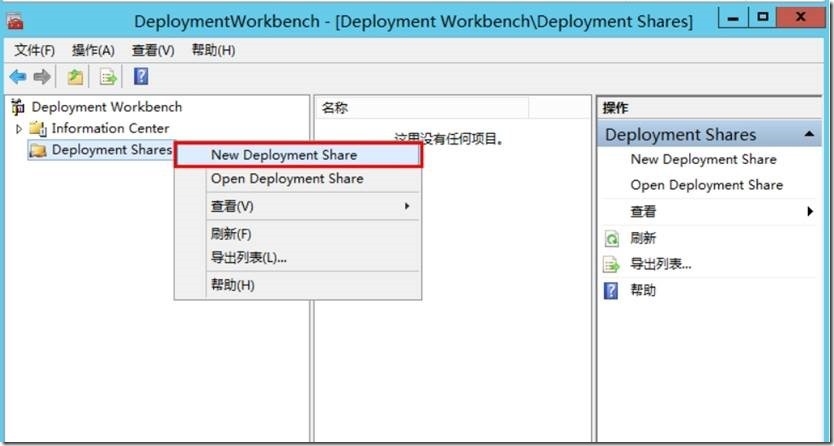Choose Open Deployment Share in context menu

pyautogui.click(x=298, y=179)
